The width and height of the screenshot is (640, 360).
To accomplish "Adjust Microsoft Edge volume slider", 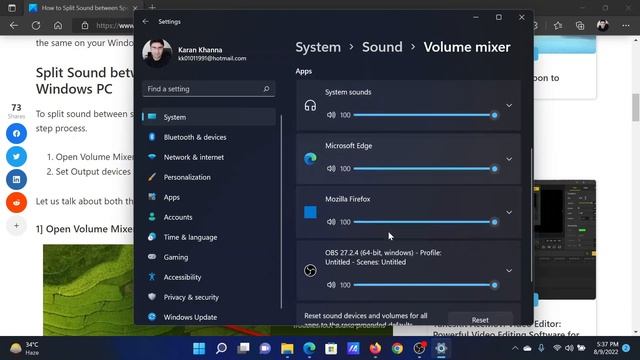I will (x=425, y=169).
